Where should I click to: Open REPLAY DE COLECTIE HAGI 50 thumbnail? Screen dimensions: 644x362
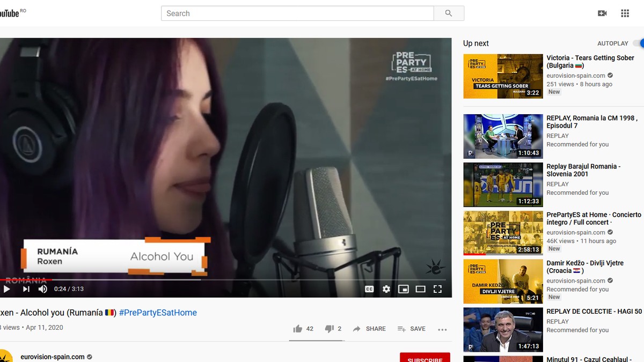coord(503,329)
